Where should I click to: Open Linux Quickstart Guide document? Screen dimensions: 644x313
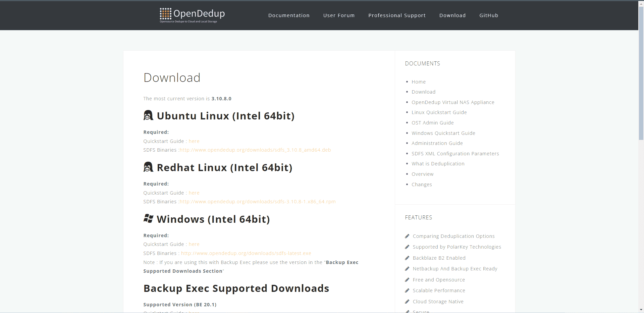tap(439, 112)
